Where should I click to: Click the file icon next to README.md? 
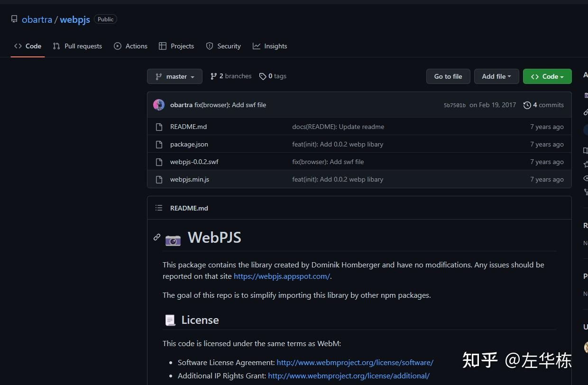pos(159,127)
